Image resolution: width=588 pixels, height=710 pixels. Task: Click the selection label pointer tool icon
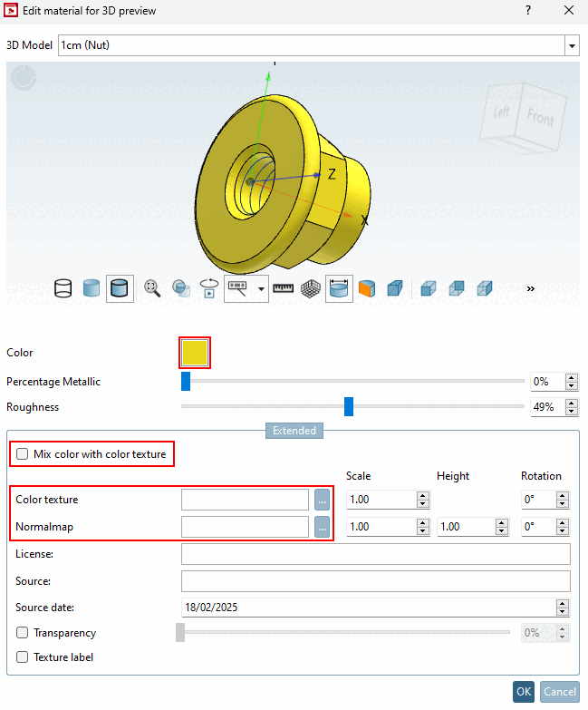[238, 288]
